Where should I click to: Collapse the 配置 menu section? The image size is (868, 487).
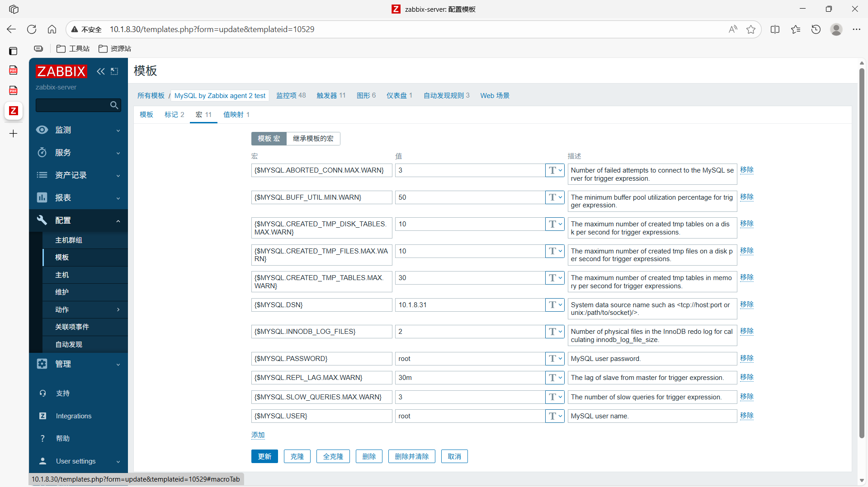[x=79, y=220]
